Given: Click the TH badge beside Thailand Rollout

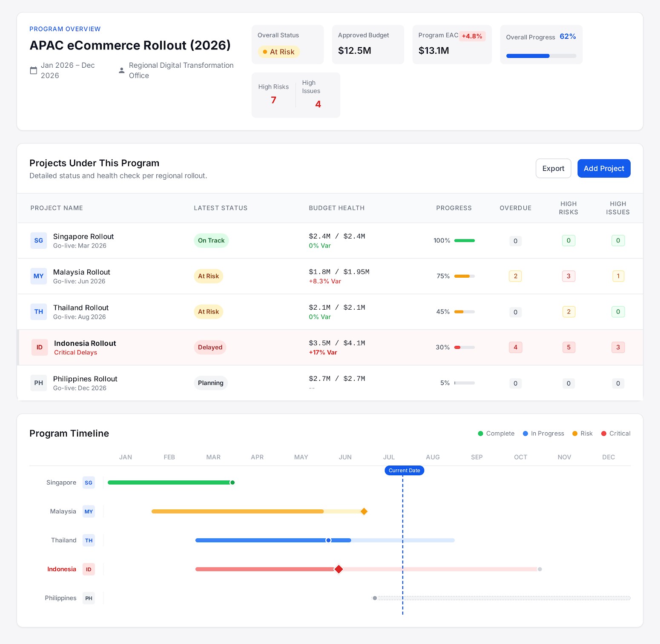Looking at the screenshot, I should pos(38,311).
